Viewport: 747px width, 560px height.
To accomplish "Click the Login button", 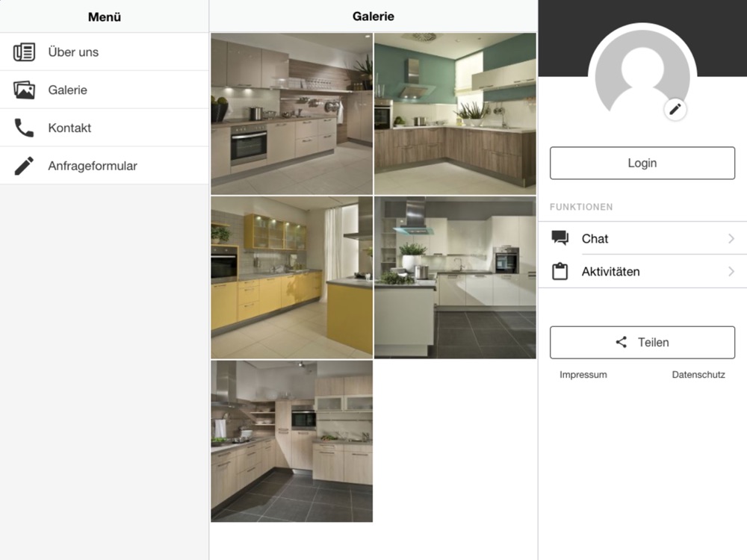I will 642,163.
